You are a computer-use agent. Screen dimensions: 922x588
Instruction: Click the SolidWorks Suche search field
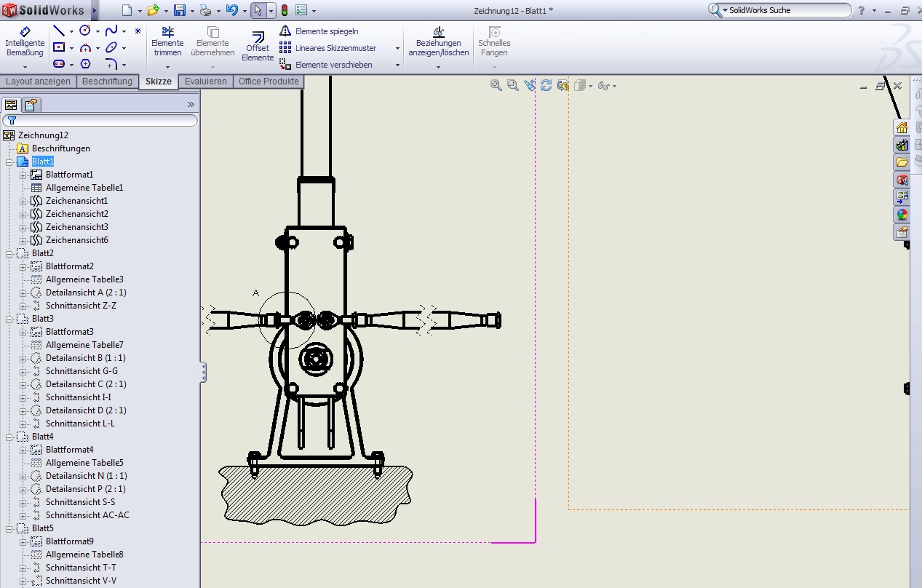tap(779, 10)
